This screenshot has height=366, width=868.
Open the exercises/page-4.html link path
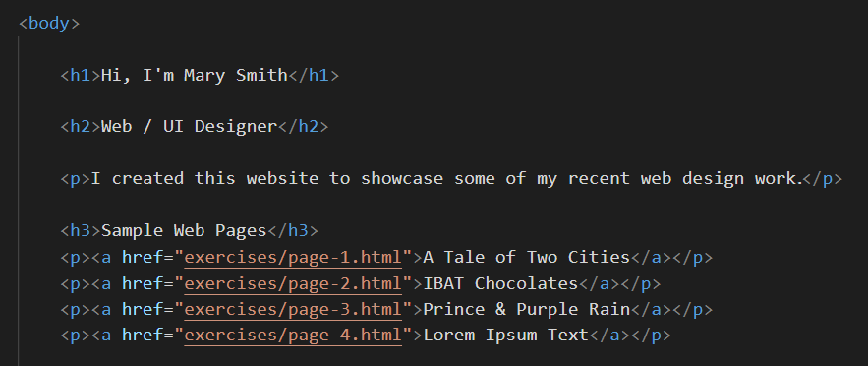(x=293, y=335)
